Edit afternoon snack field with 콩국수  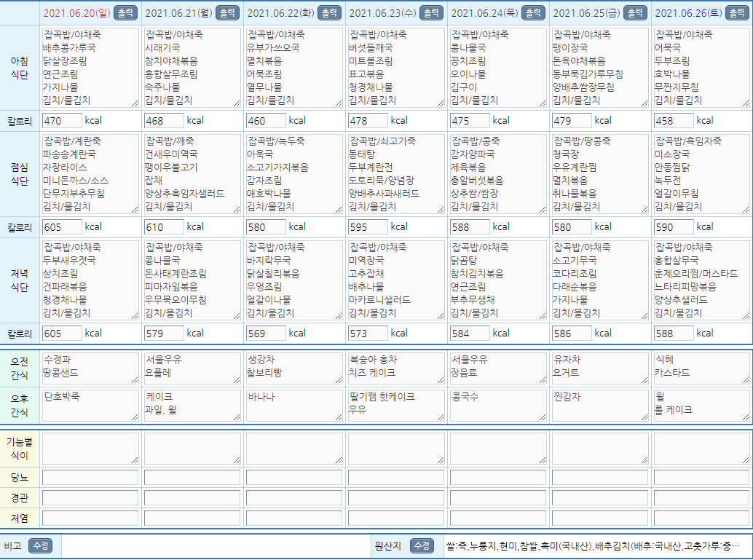tap(498, 406)
